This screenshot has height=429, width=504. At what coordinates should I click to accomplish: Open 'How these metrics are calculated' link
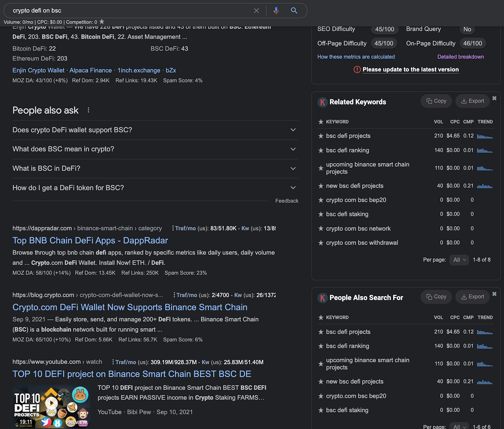click(356, 57)
